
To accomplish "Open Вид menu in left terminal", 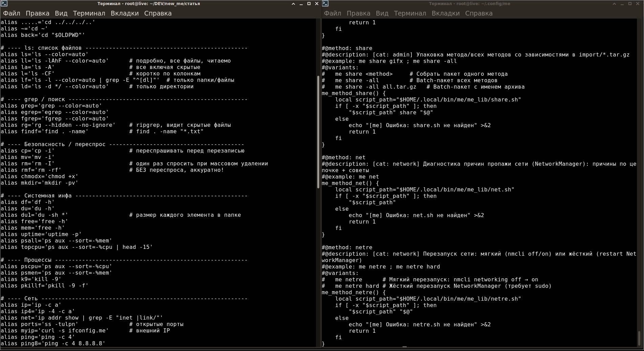I will [61, 13].
